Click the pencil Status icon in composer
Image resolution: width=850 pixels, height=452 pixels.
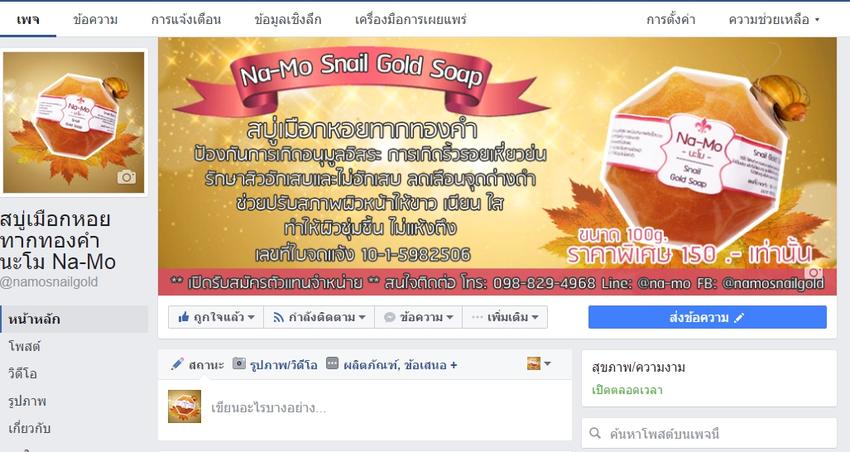177,364
